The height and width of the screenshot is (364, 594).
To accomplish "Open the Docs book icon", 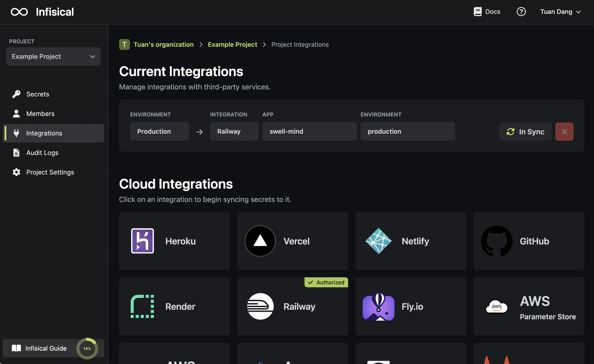I will click(x=477, y=12).
